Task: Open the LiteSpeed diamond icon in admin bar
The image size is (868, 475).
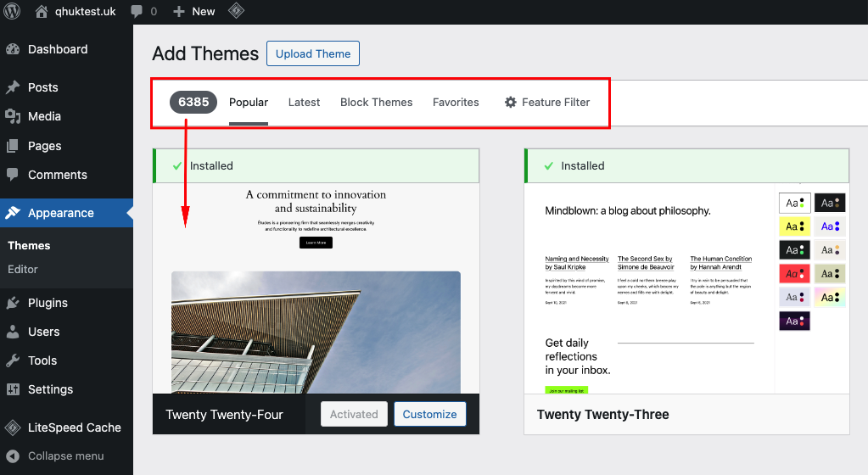Action: [x=237, y=11]
